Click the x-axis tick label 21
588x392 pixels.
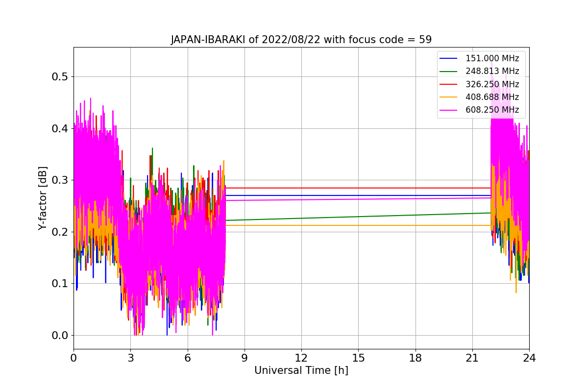click(472, 358)
